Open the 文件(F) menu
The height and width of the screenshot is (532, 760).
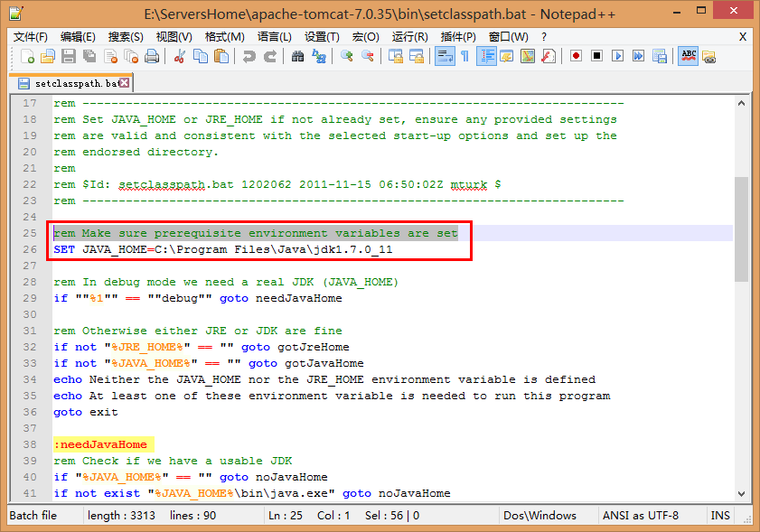click(x=30, y=37)
